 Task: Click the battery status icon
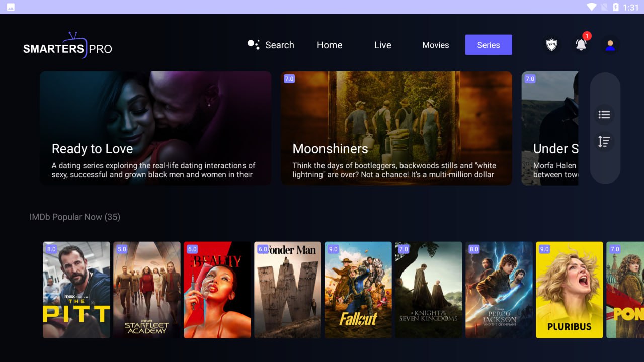pyautogui.click(x=616, y=7)
